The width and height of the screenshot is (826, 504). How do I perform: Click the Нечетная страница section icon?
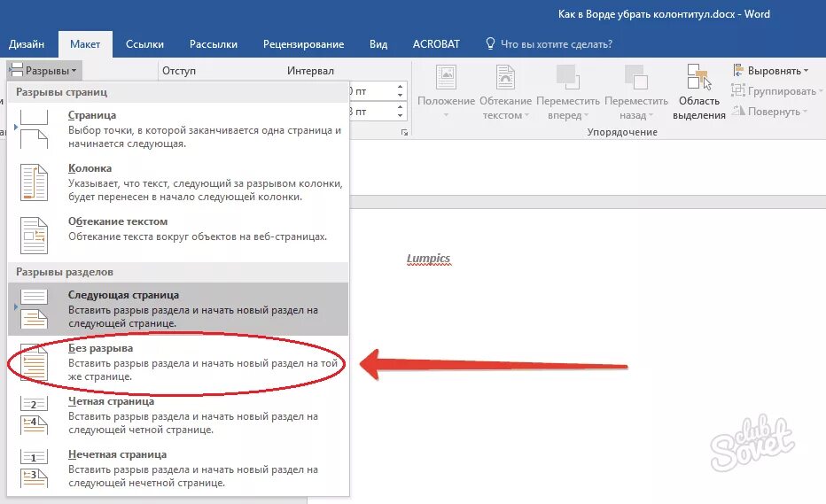tap(34, 469)
